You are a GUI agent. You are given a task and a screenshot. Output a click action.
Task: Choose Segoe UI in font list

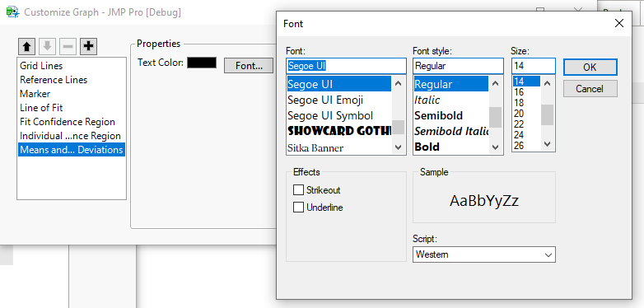(338, 84)
